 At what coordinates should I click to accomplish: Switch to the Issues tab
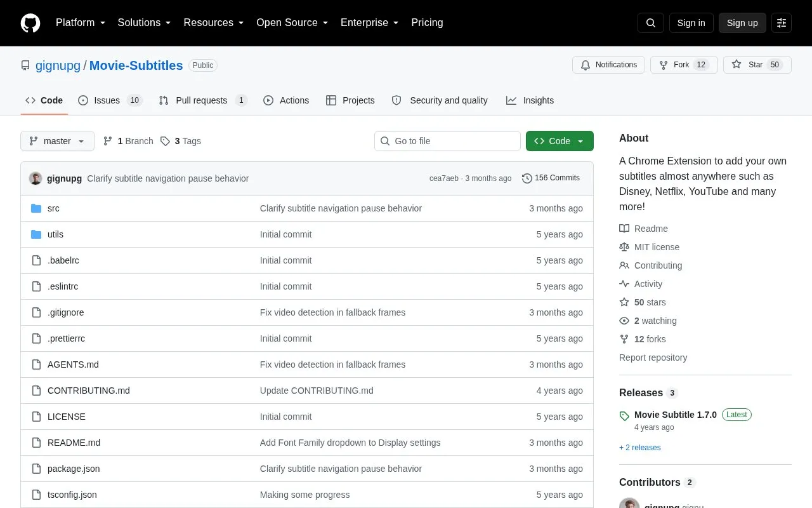(110, 100)
